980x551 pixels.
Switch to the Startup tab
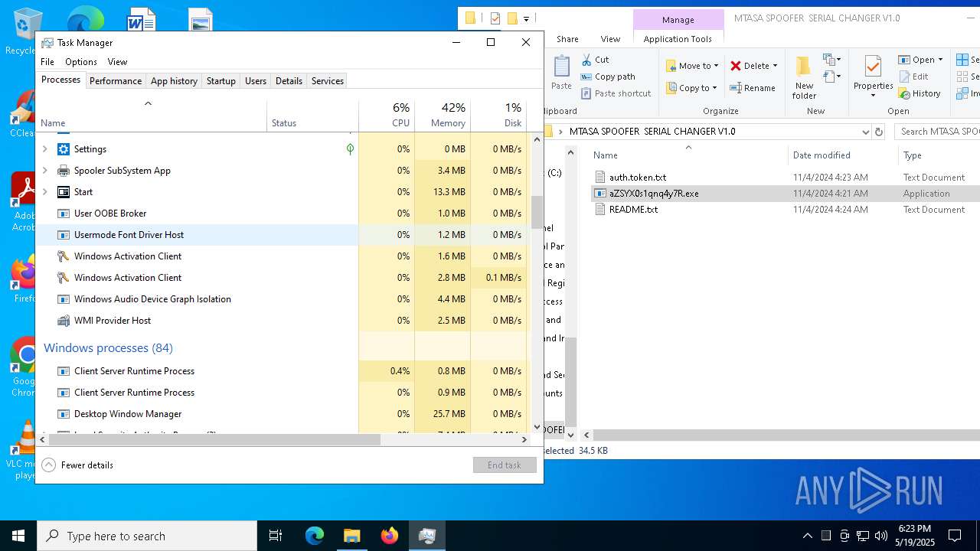point(221,81)
